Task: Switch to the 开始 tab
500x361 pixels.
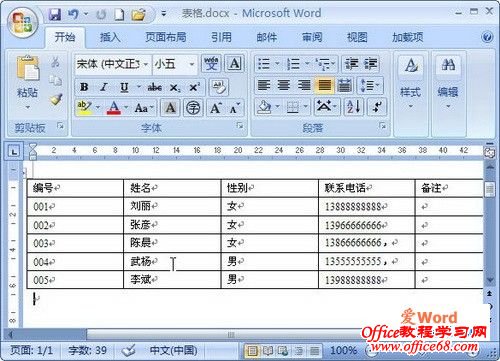Action: pyautogui.click(x=65, y=37)
